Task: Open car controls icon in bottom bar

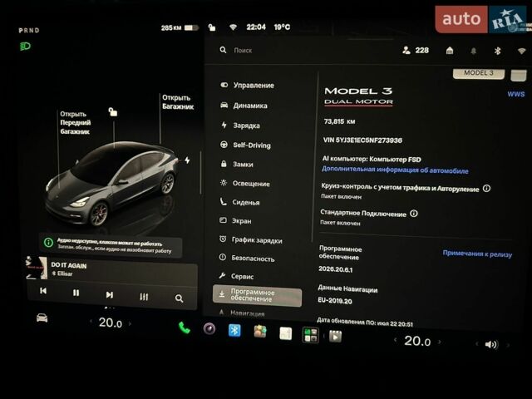Action: tap(42, 318)
